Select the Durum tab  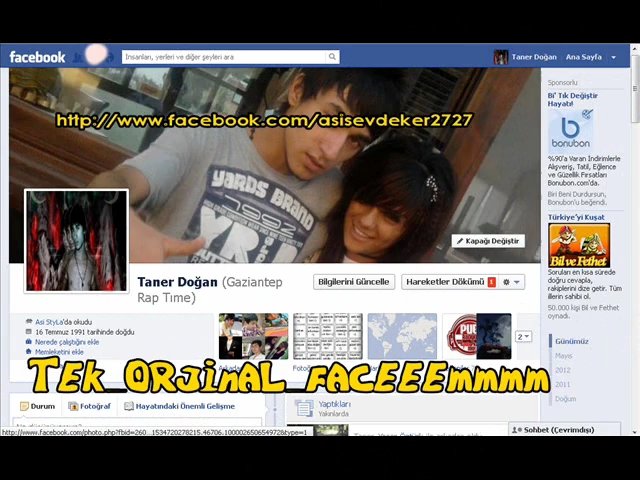pyautogui.click(x=38, y=407)
